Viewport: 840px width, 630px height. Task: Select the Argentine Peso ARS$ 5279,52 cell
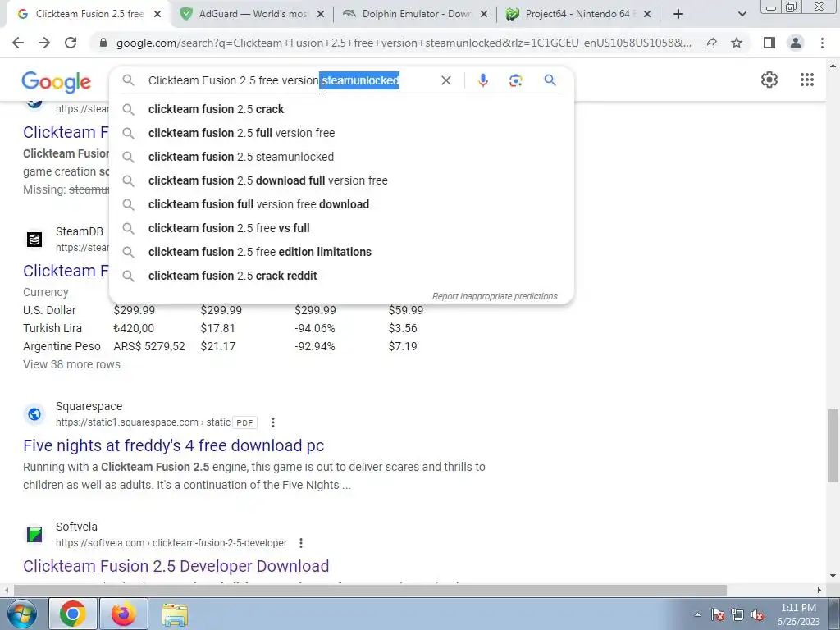click(x=149, y=347)
